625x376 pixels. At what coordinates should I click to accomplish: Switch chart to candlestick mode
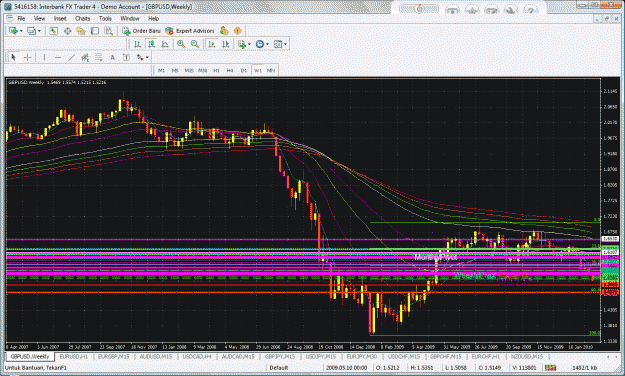click(x=151, y=44)
